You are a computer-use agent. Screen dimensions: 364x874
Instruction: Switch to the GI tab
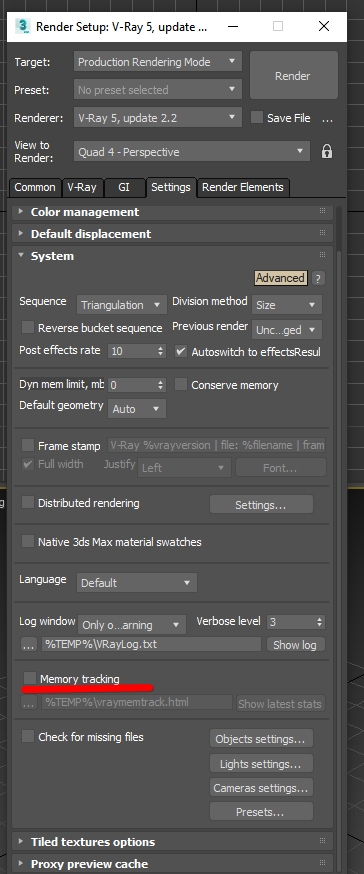pyautogui.click(x=124, y=187)
